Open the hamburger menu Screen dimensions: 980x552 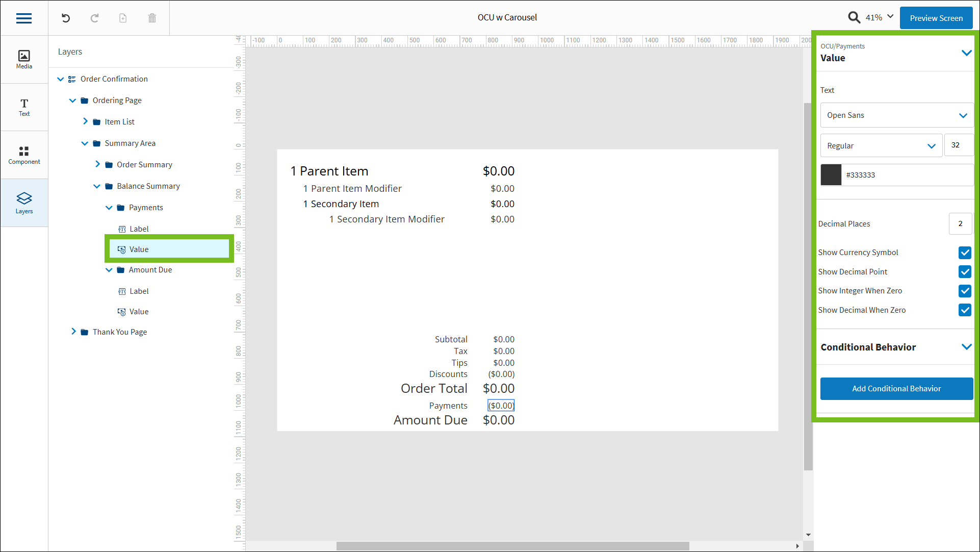[x=23, y=18]
